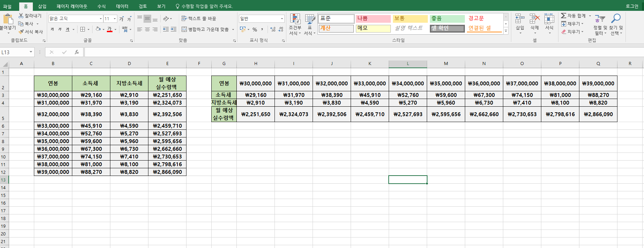Image resolution: width=644 pixels, height=248 pixels.
Task: Click the Cut (잘라내기) scissors icon
Action: pos(21,16)
